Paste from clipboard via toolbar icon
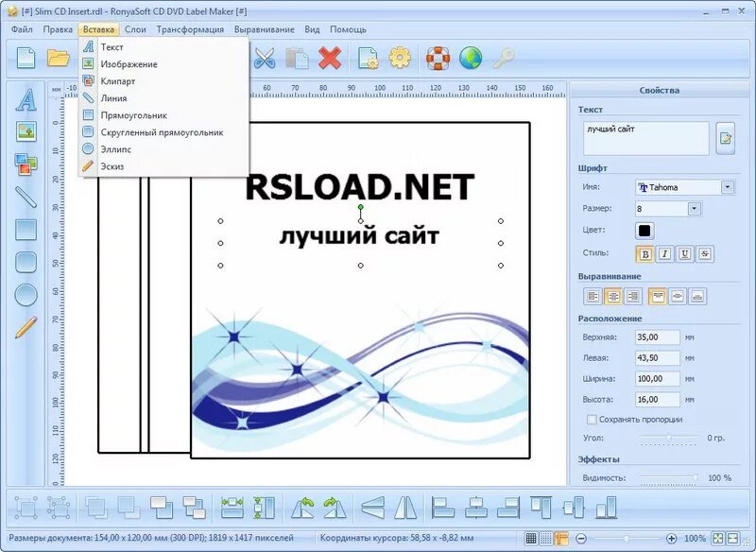Screen dimensions: 756x552 pyautogui.click(x=297, y=59)
